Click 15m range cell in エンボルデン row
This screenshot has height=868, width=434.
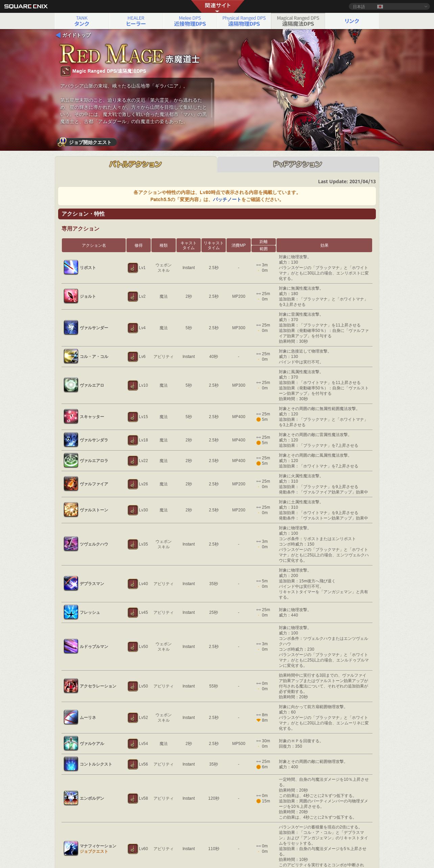(263, 801)
